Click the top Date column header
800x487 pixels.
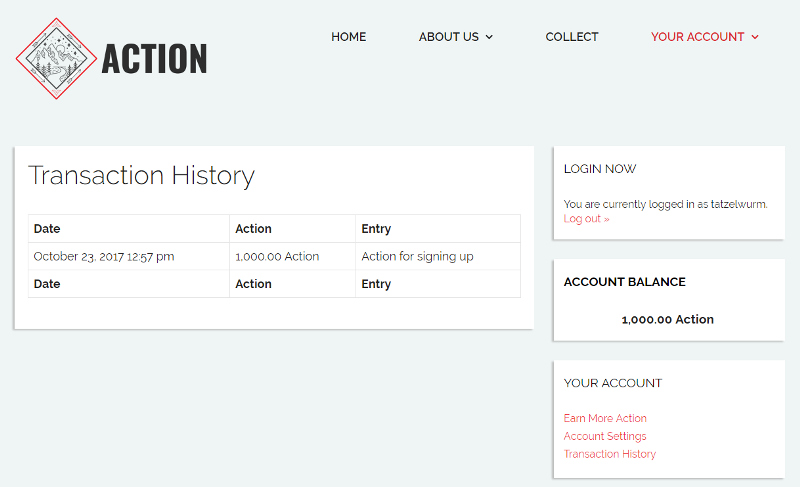[47, 229]
